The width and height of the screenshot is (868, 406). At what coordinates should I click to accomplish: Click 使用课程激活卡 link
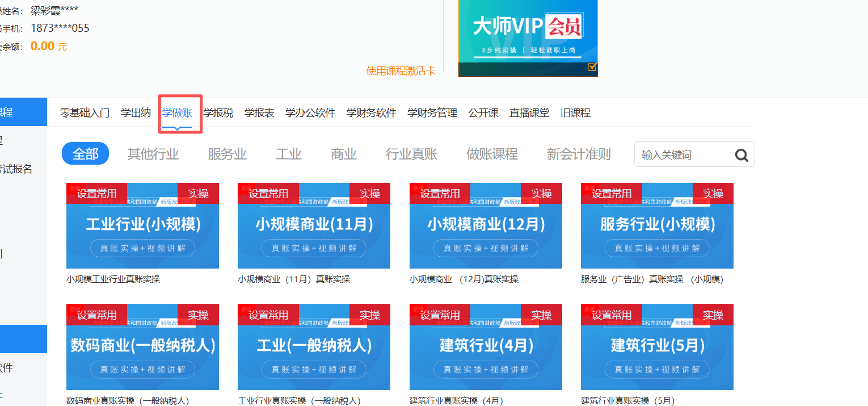click(401, 71)
